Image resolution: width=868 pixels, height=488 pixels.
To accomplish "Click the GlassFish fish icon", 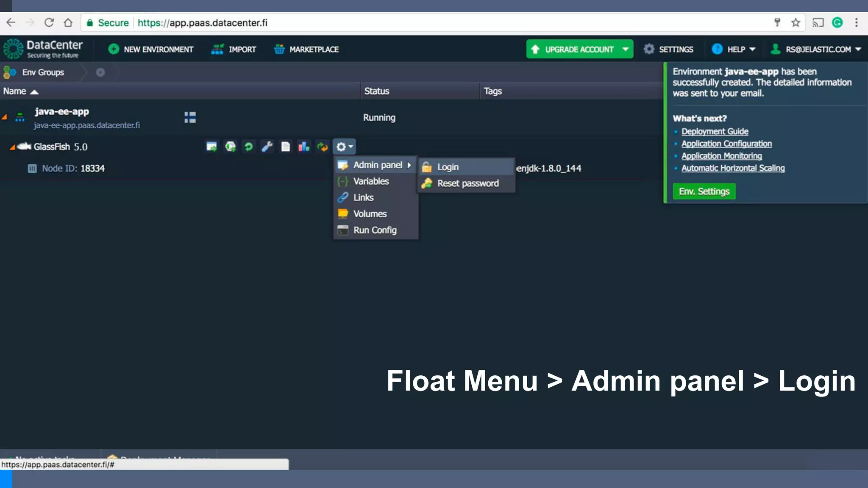I will (25, 146).
